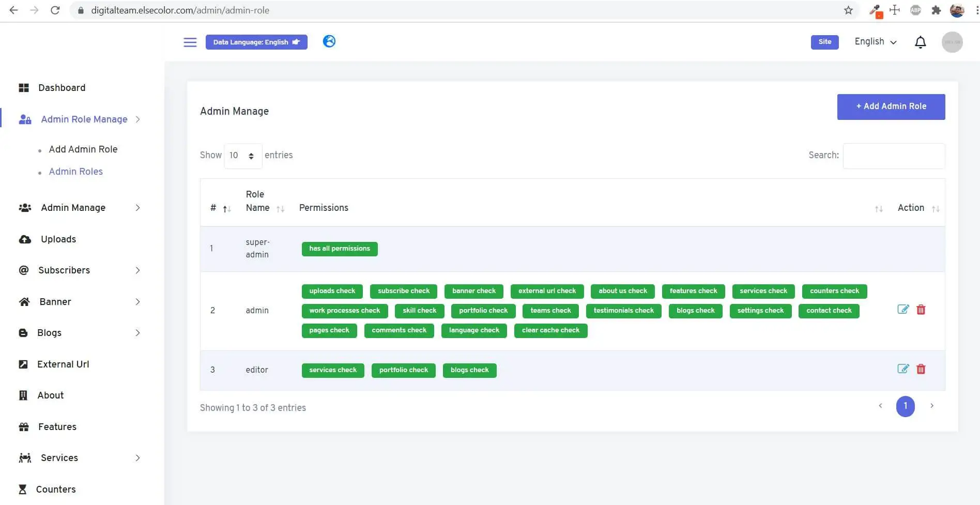Open the English language dropdown
The image size is (980, 505).
point(875,42)
